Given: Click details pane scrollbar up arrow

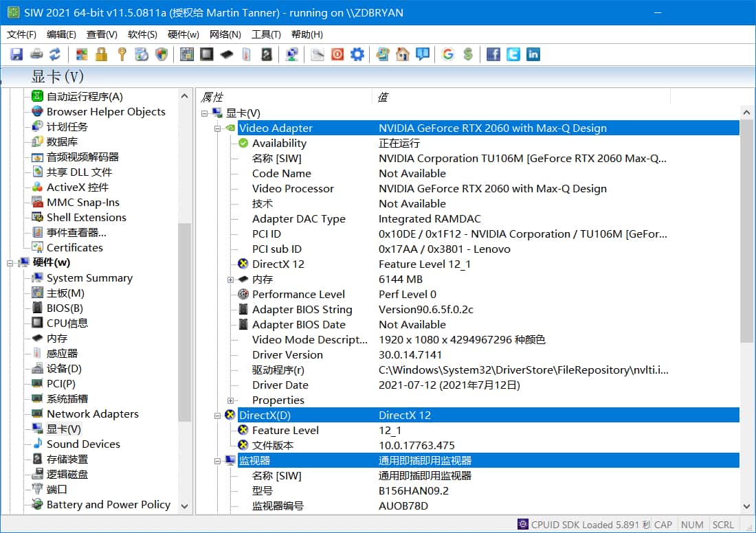Looking at the screenshot, I should click(746, 113).
